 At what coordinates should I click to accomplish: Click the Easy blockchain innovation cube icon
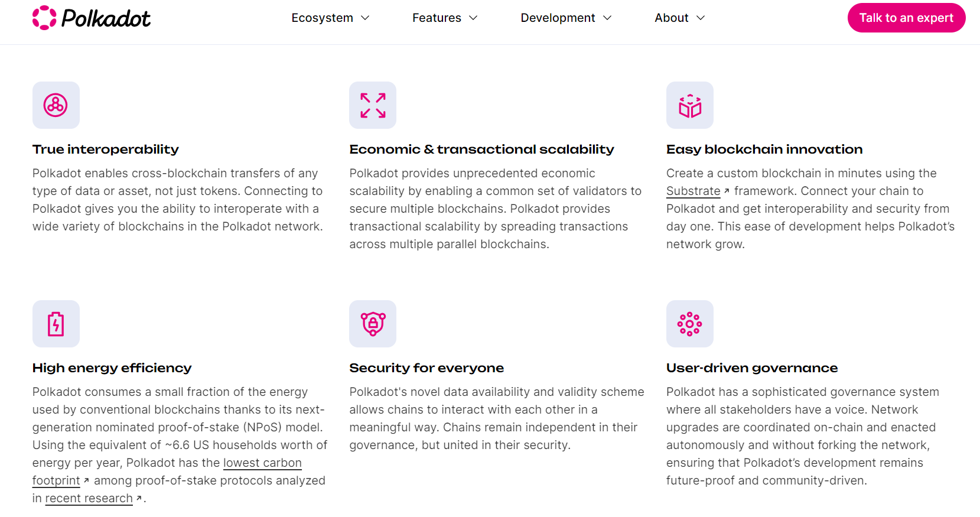[689, 105]
